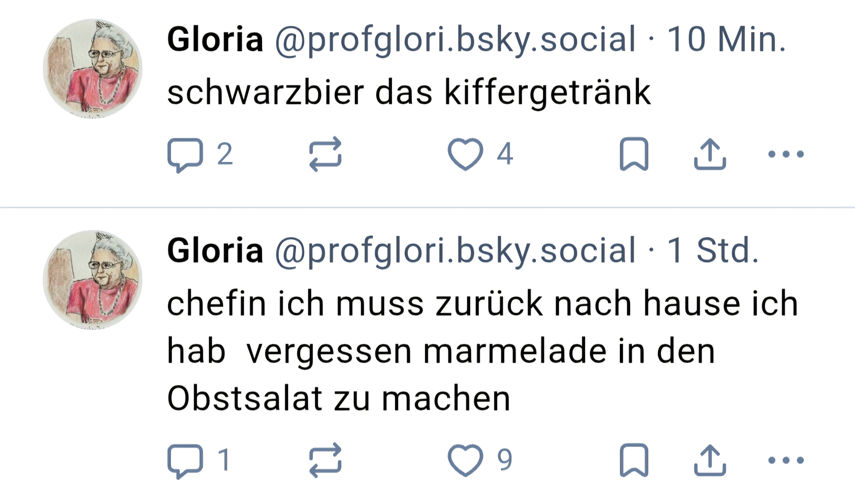Repost the marmelade Obstsalat post
855x504 pixels.
click(x=325, y=460)
